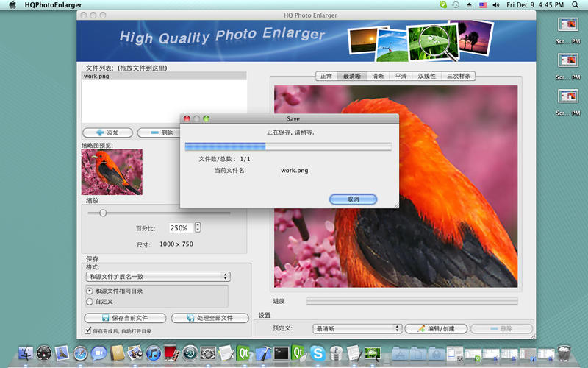Click the 添加 add file button
This screenshot has width=588, height=368.
coord(107,132)
